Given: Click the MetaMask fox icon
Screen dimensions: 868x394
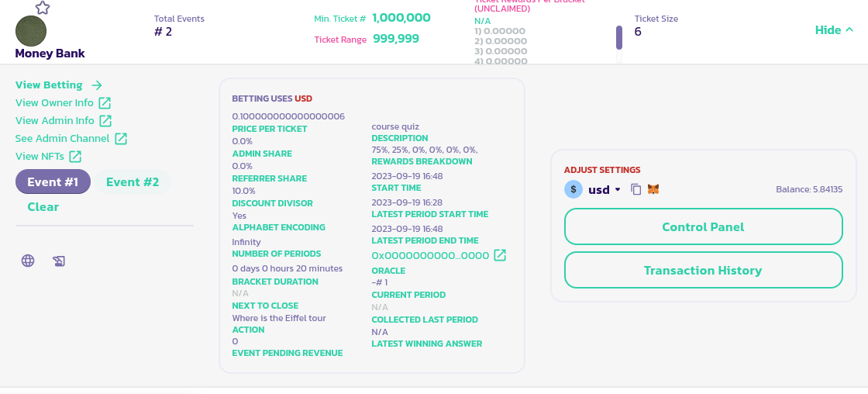Looking at the screenshot, I should (653, 189).
